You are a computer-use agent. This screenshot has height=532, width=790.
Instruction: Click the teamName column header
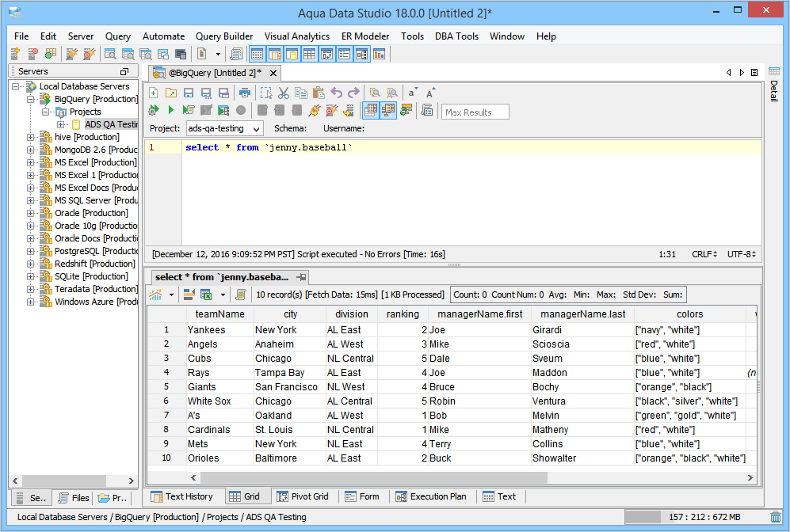point(219,314)
